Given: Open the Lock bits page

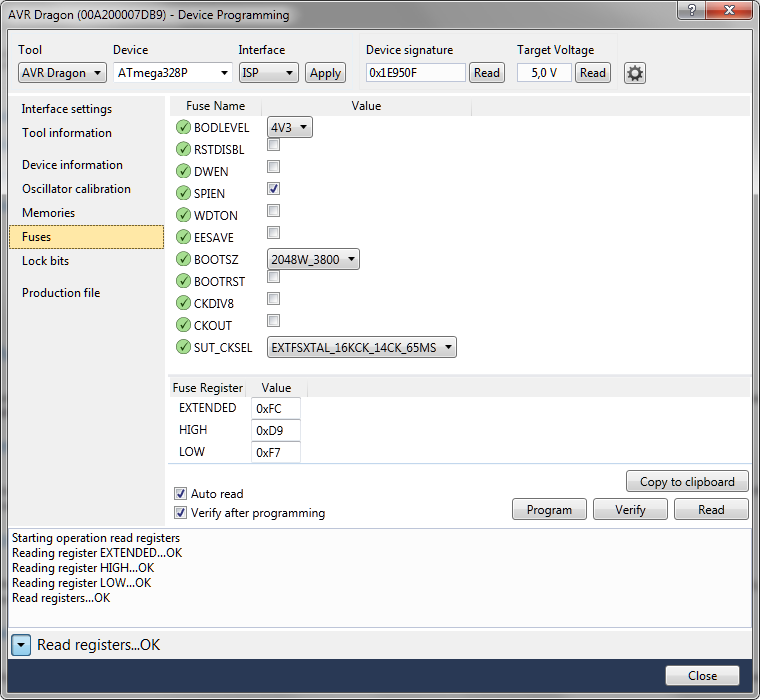Looking at the screenshot, I should click(46, 261).
